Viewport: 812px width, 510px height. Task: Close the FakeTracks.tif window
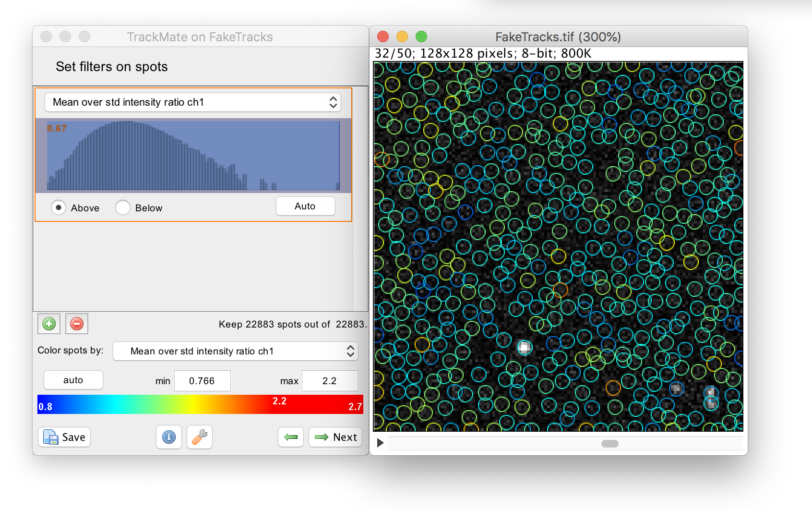click(383, 36)
